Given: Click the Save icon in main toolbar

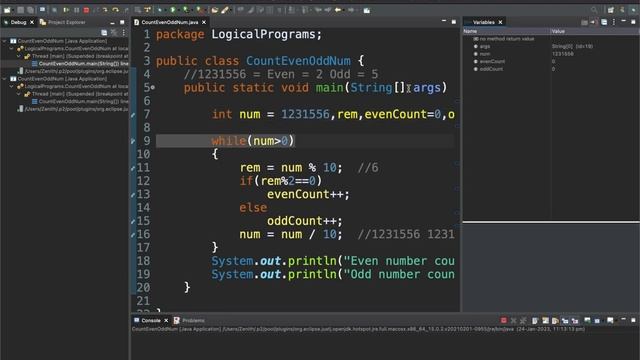Looking at the screenshot, I should click(x=20, y=10).
